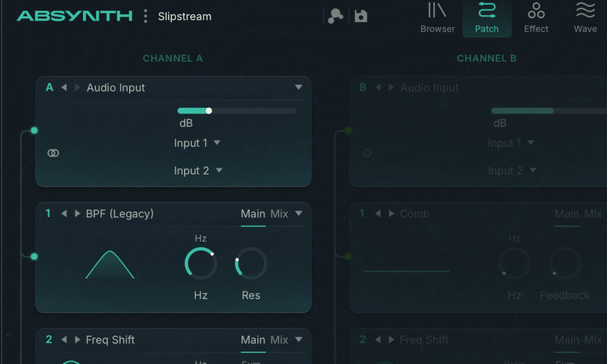This screenshot has width=607, height=364.
Task: Open the Wave page
Action: (585, 18)
